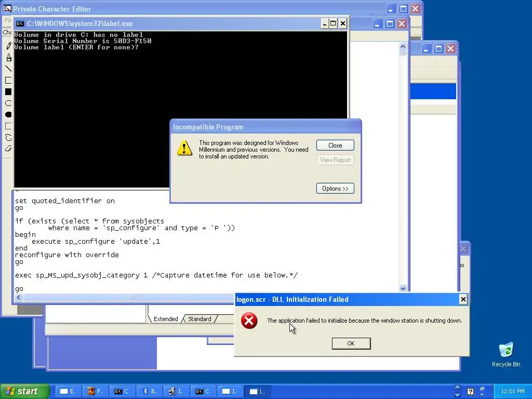Screen dimensions: 532x399
Task: Click the SQL script vertical scroll up arrow
Action: (403, 46)
